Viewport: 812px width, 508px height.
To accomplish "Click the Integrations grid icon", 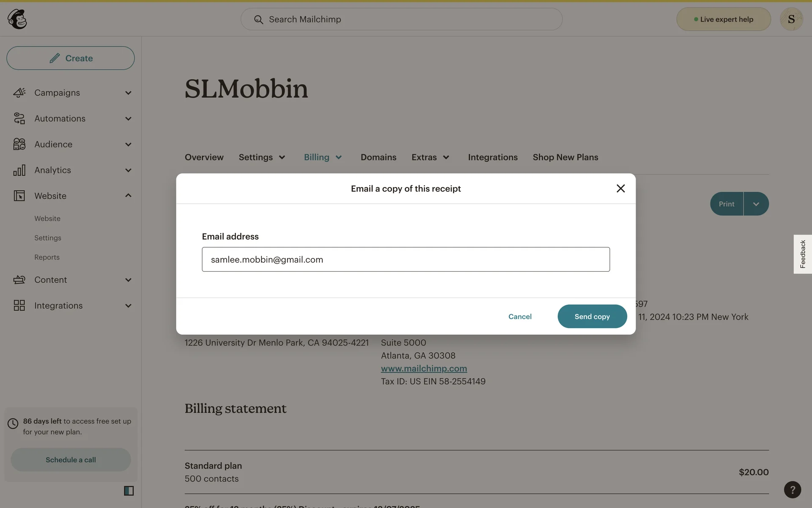I will 19,306.
